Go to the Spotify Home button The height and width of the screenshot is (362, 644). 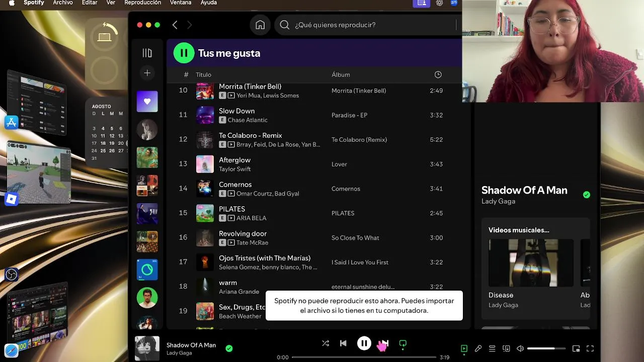260,25
